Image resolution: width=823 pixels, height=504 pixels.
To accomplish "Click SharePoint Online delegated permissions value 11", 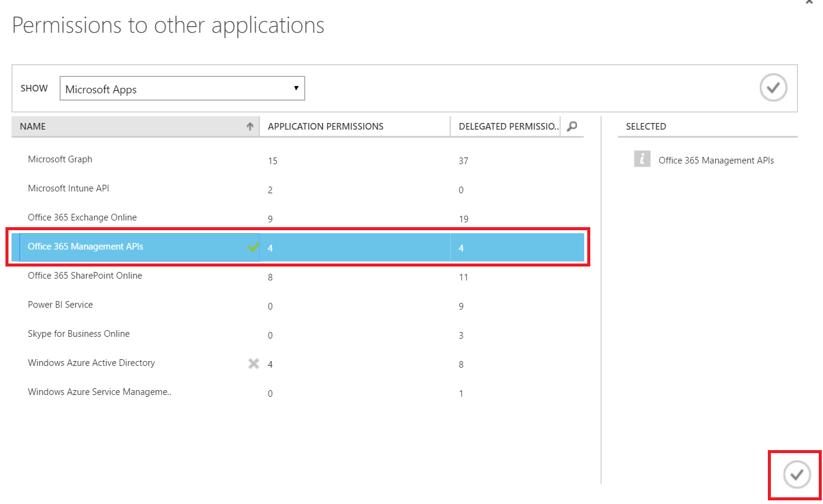I will 464,277.
